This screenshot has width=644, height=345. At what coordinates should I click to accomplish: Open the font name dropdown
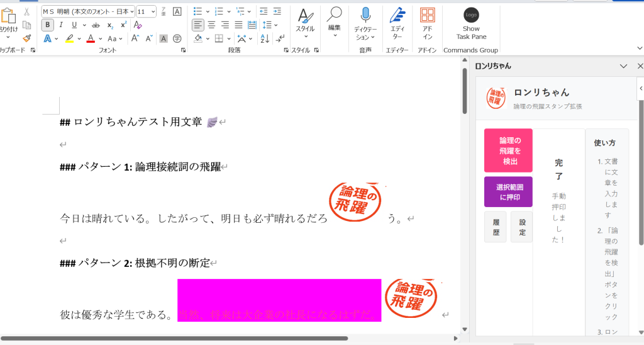click(x=132, y=11)
